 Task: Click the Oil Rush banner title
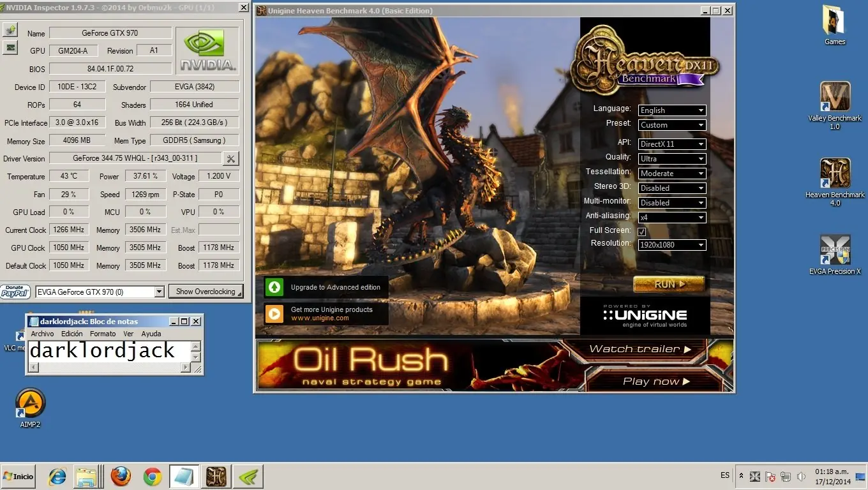(x=370, y=361)
